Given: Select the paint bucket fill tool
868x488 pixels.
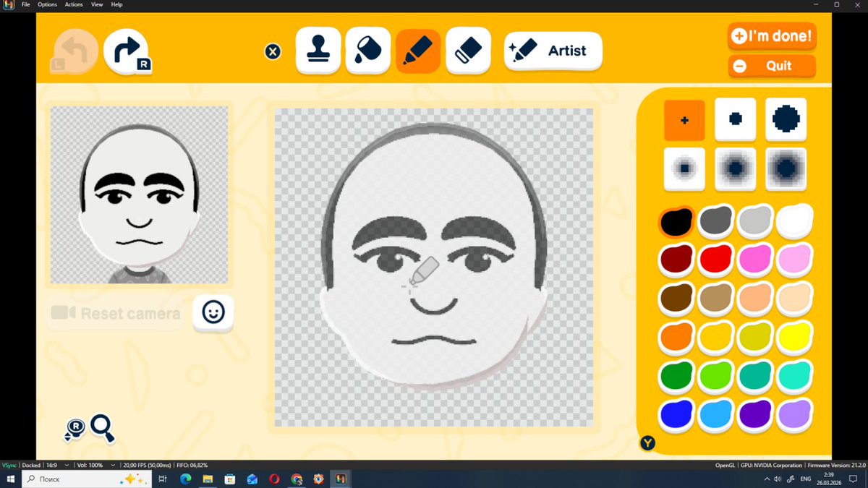Looking at the screenshot, I should click(367, 51).
